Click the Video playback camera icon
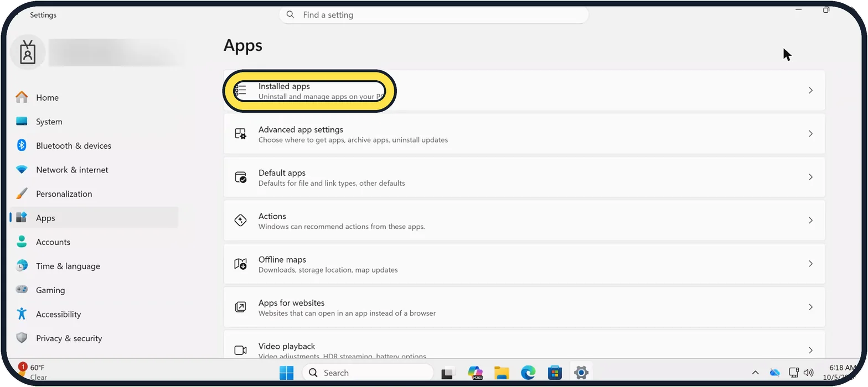 point(240,350)
